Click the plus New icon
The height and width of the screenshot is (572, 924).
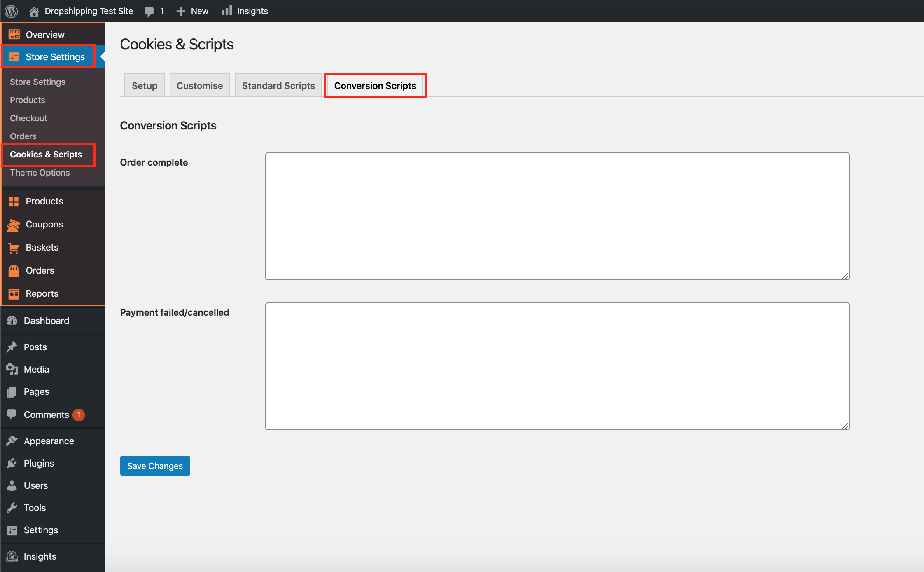180,11
